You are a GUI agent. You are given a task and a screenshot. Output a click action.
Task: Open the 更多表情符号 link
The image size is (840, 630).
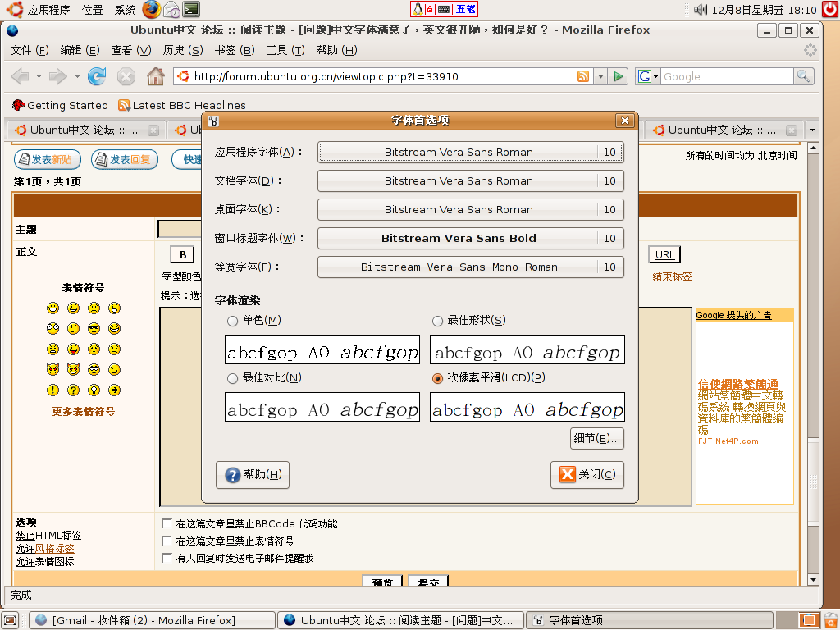[x=83, y=412]
